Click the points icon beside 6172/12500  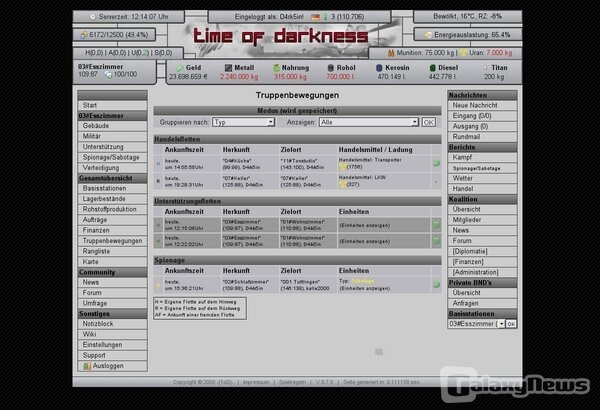84,35
